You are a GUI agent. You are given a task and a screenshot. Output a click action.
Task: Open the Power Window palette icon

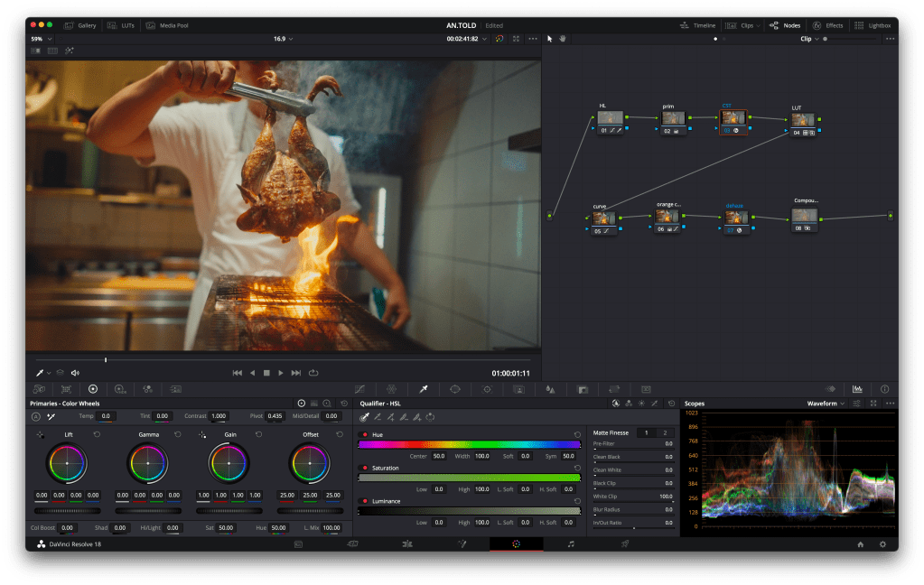(455, 389)
